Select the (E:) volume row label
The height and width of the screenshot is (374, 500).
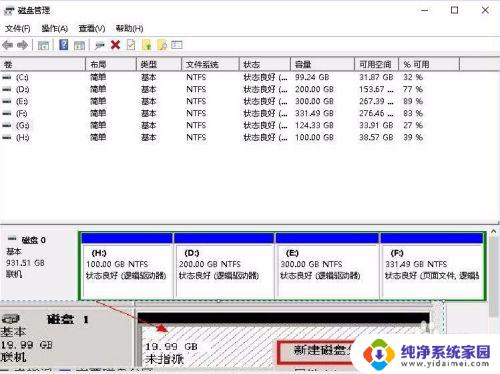click(22, 101)
